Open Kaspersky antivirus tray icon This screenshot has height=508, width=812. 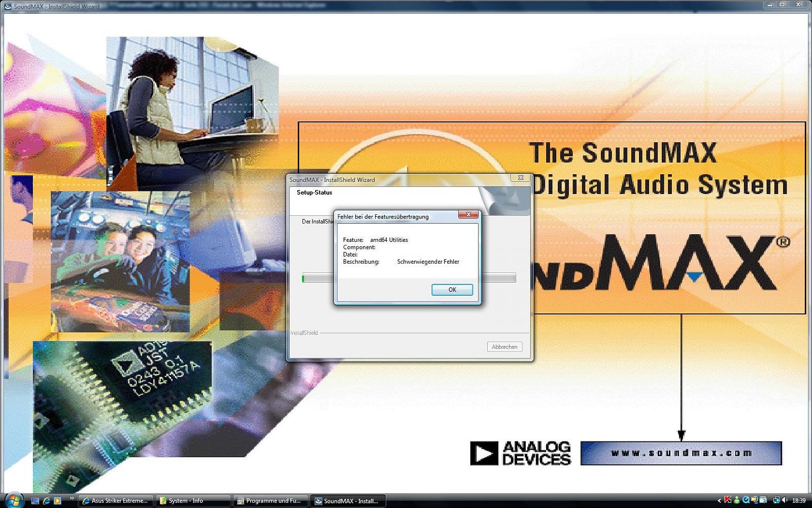[728, 500]
